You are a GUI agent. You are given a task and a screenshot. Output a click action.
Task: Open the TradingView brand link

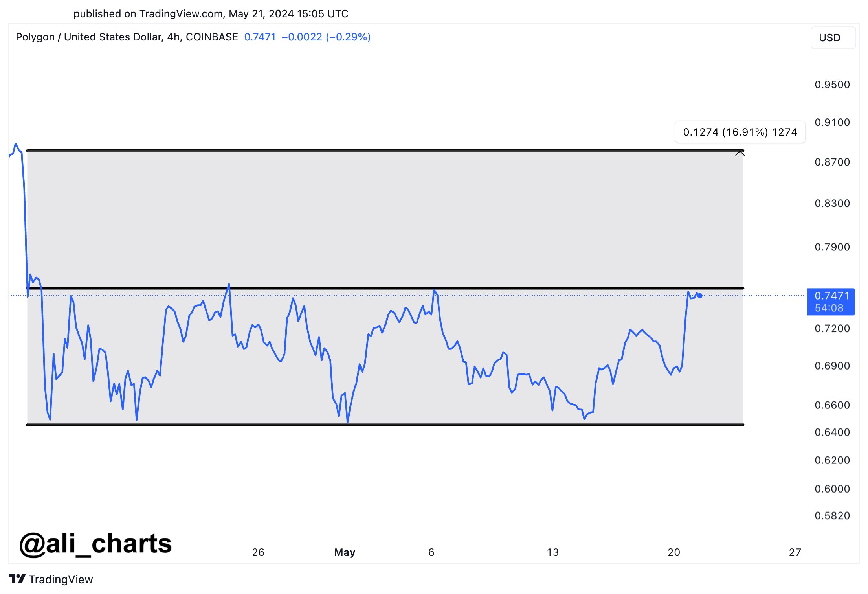coord(51,579)
